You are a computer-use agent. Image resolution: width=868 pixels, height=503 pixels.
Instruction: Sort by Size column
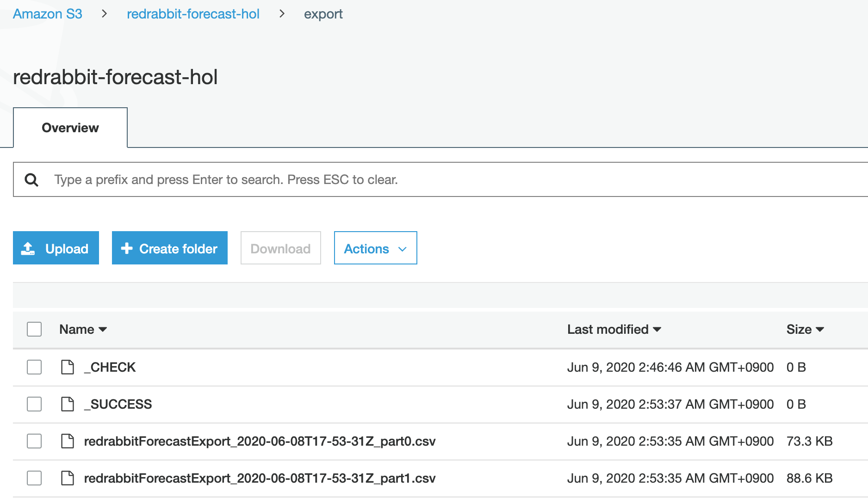click(x=805, y=329)
